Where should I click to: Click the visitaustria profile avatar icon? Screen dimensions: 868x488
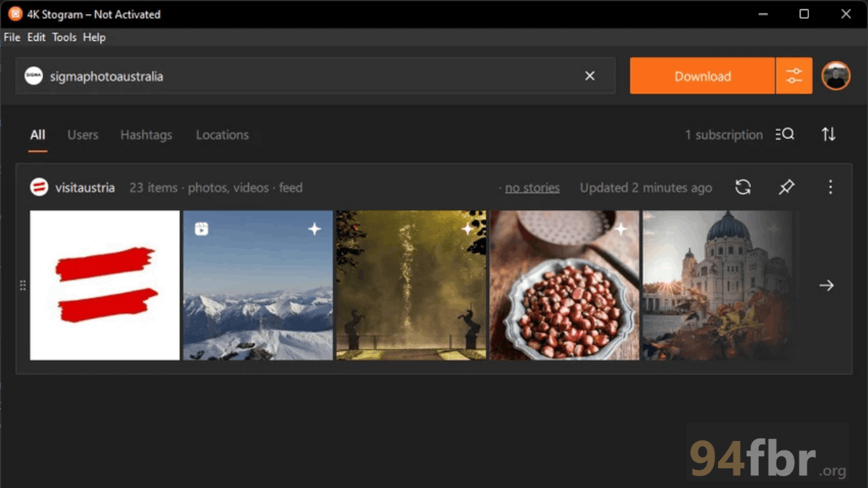[x=39, y=187]
